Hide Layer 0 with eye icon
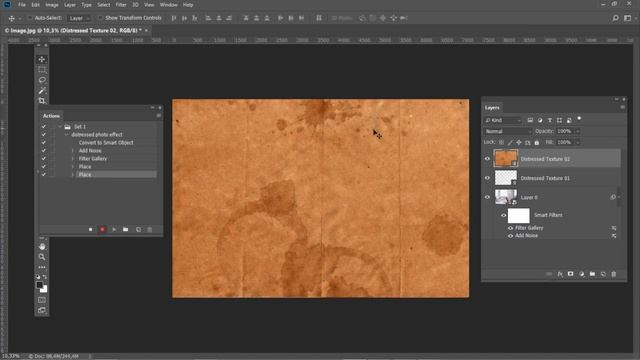640x360 pixels. pyautogui.click(x=487, y=197)
